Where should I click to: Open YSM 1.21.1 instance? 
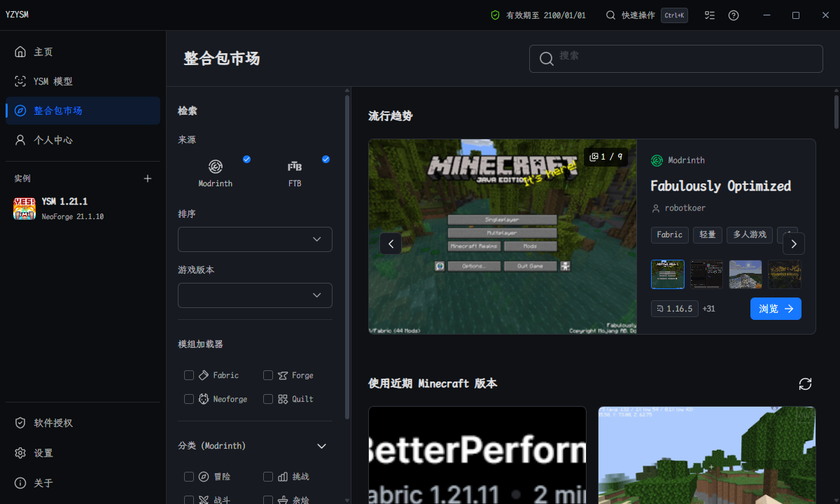[83, 209]
